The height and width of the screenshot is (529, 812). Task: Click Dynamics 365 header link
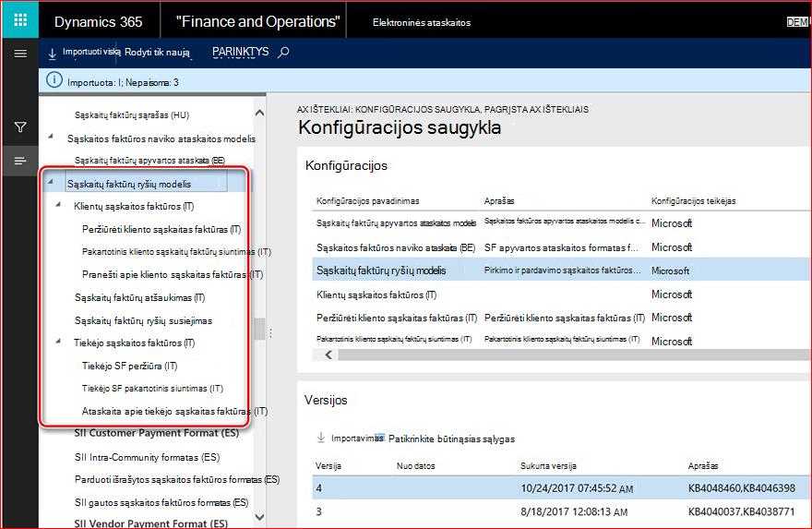[99, 22]
